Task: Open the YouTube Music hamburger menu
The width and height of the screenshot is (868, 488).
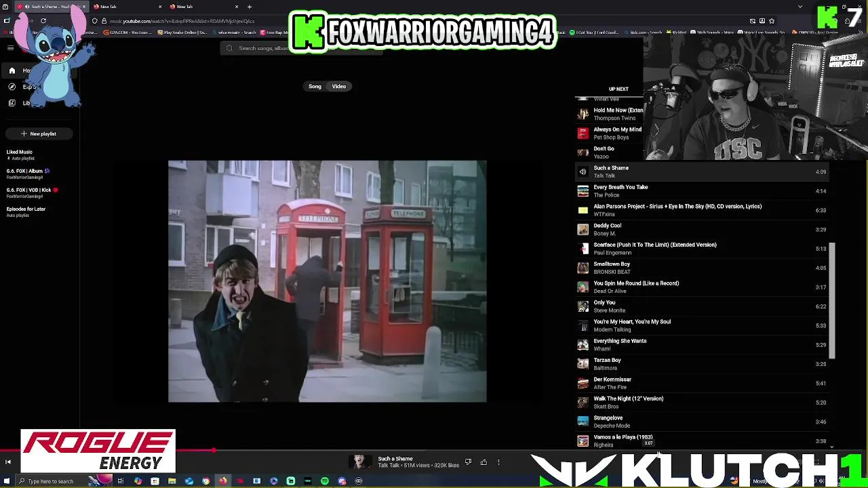Action: [x=10, y=48]
